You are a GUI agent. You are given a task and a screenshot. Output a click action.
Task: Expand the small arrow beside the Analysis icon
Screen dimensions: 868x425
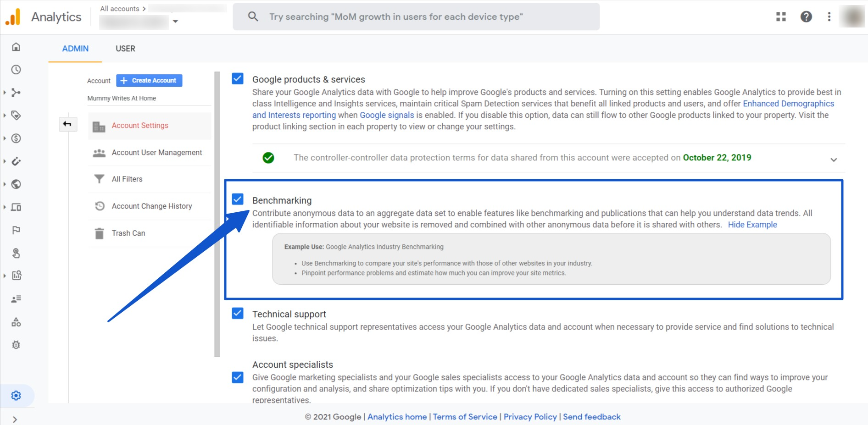(x=5, y=276)
